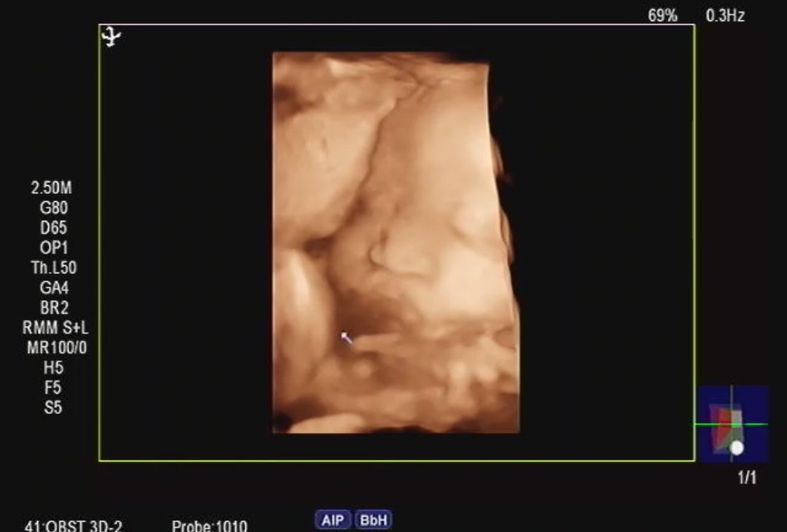Click the 0.3Hz volume rate indicator
Viewport: 787px width, 532px height.
click(x=725, y=15)
